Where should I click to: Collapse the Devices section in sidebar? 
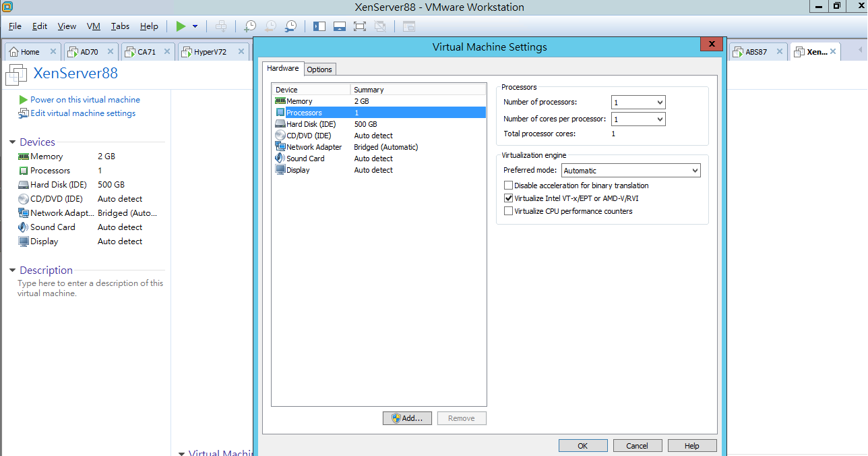coord(13,142)
